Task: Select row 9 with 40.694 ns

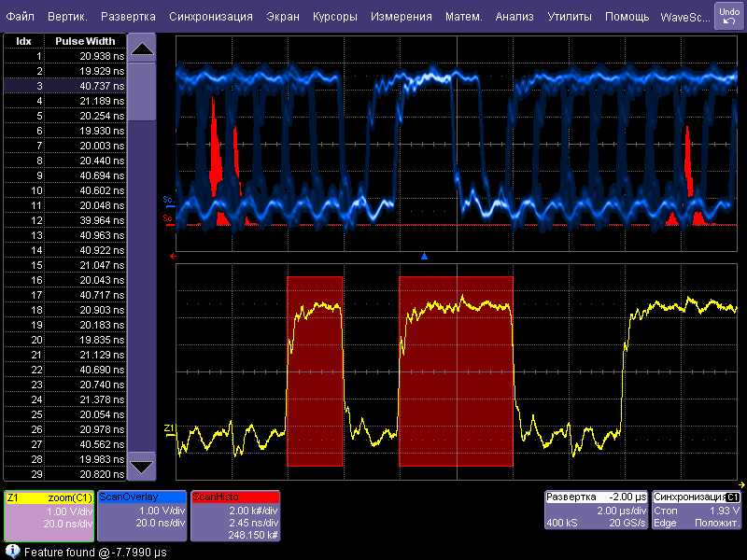Action: (x=64, y=175)
